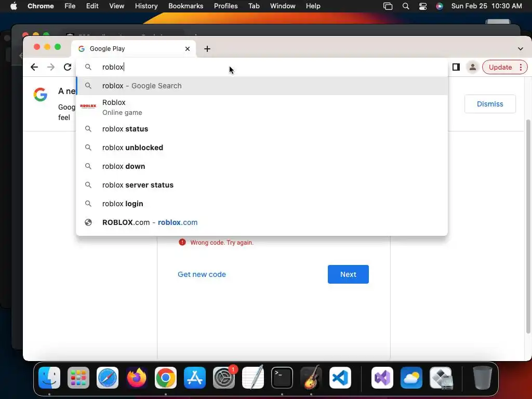Viewport: 532px width, 399px height.
Task: Pick the 'roblox login' suggestion
Action: 262,204
